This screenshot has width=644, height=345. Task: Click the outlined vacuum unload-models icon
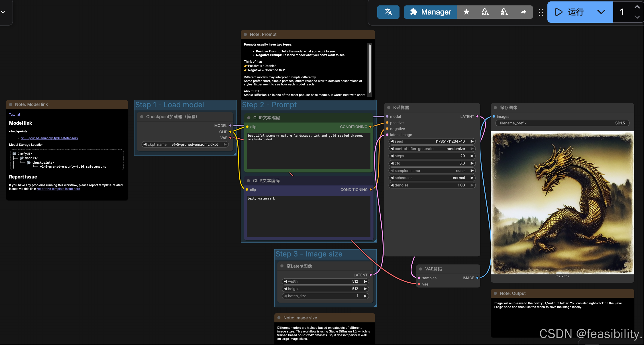485,12
